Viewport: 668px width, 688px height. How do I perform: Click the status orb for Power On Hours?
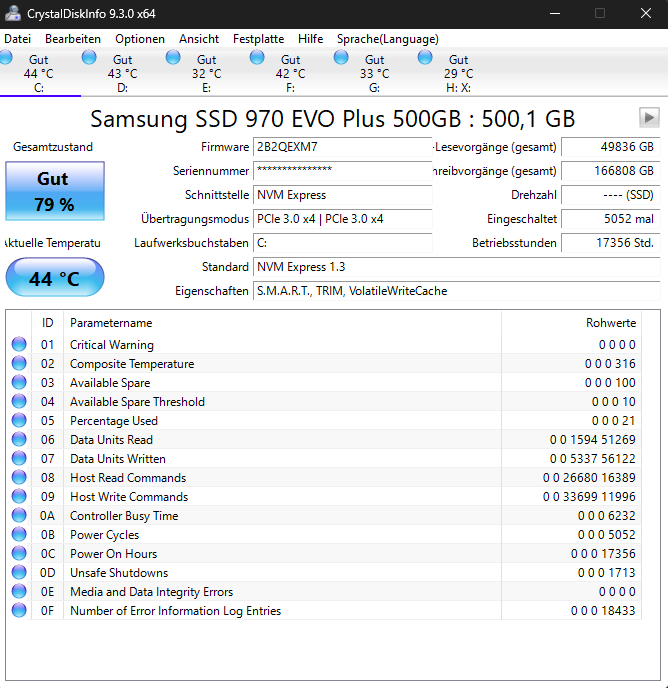coord(19,554)
